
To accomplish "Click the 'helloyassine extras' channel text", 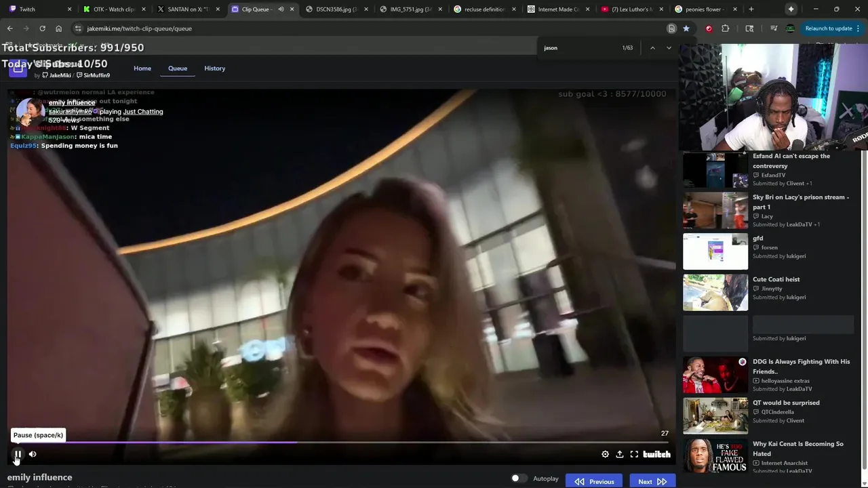I will pos(785,381).
